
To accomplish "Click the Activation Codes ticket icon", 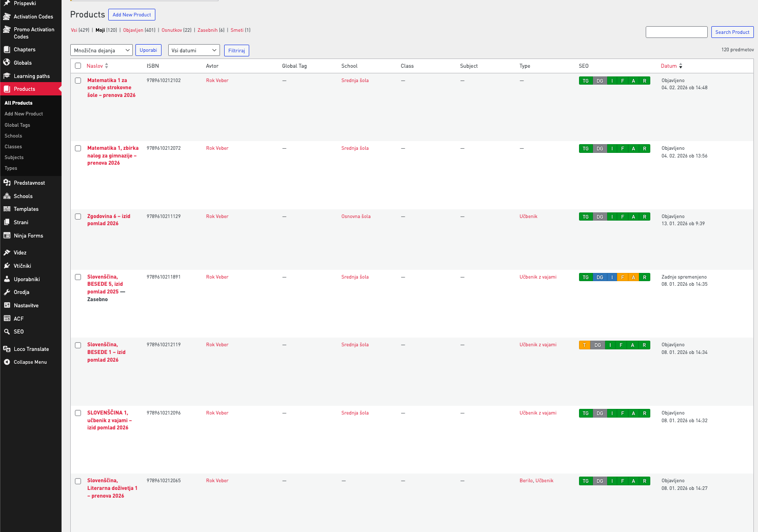I will 7,16.
